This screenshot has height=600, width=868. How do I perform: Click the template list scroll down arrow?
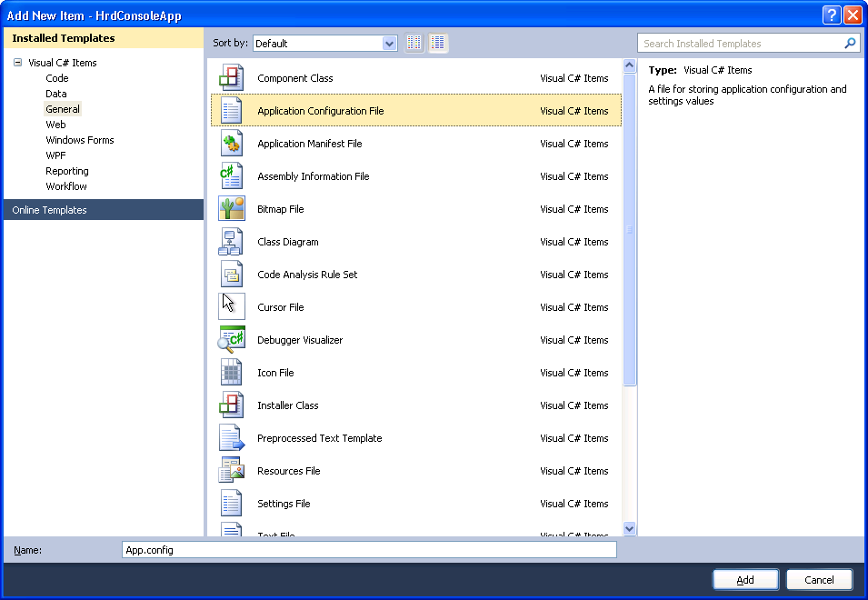click(629, 528)
